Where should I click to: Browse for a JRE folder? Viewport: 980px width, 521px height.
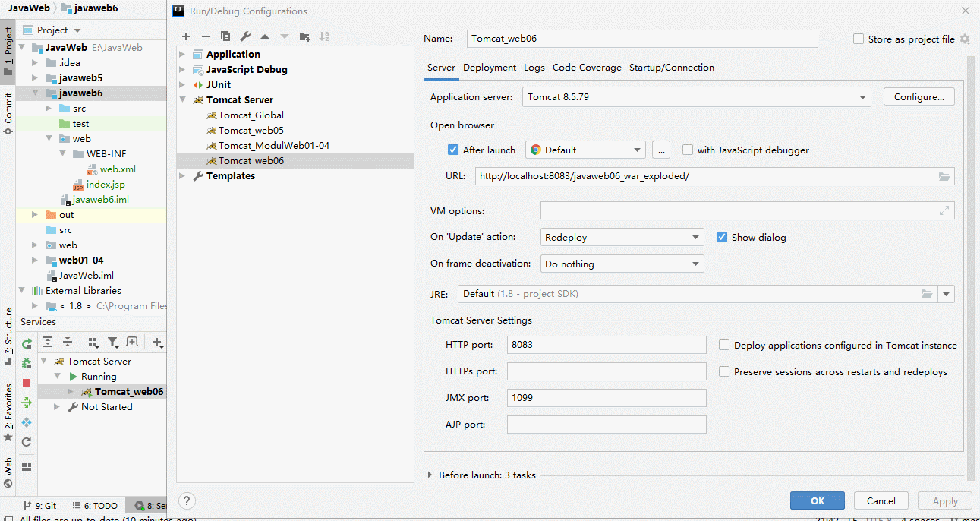[927, 294]
